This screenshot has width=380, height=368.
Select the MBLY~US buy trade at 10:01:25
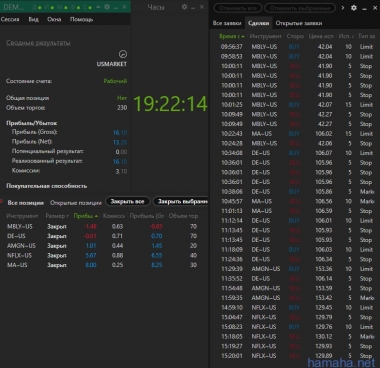click(295, 105)
